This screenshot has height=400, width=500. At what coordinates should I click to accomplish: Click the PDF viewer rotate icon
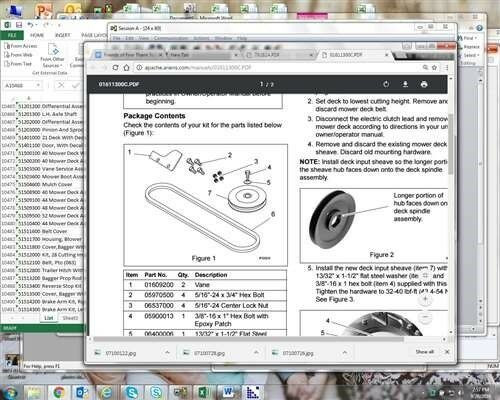tap(386, 84)
